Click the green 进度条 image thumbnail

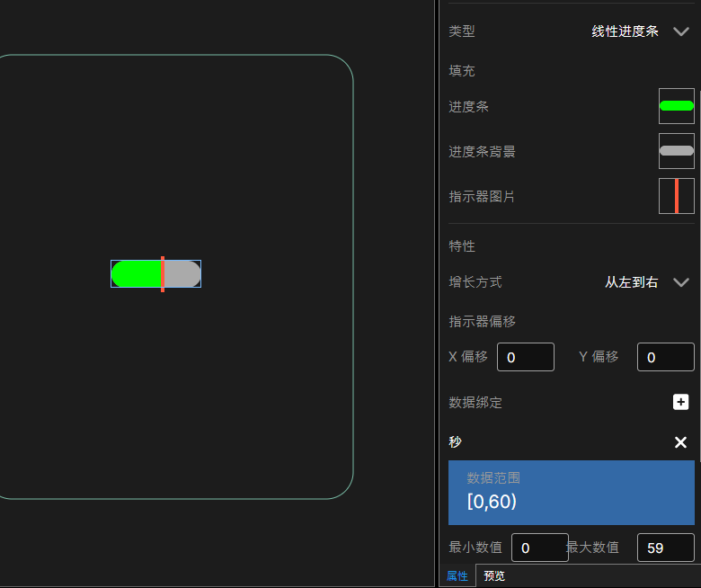point(677,106)
